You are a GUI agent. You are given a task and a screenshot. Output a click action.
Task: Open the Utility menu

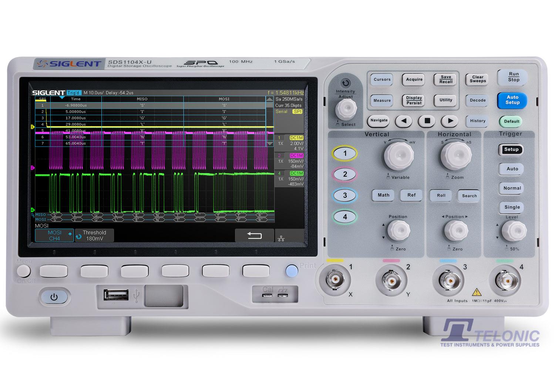point(446,100)
